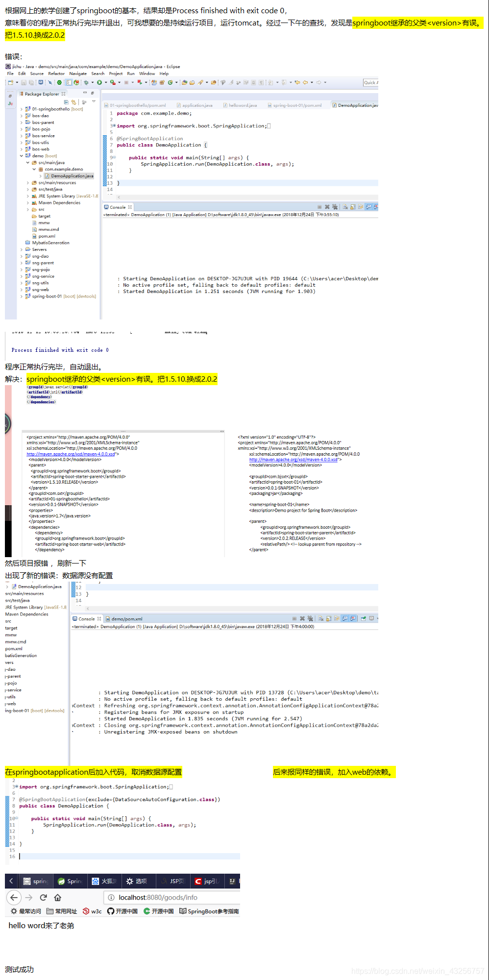Open the Source menu in Eclipse
Image resolution: width=489 pixels, height=980 pixels.
37,73
